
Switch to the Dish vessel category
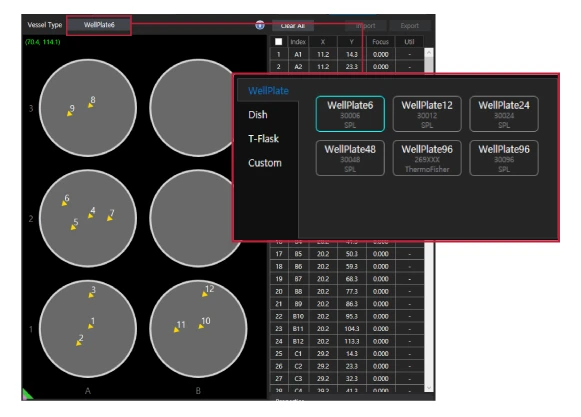click(258, 115)
